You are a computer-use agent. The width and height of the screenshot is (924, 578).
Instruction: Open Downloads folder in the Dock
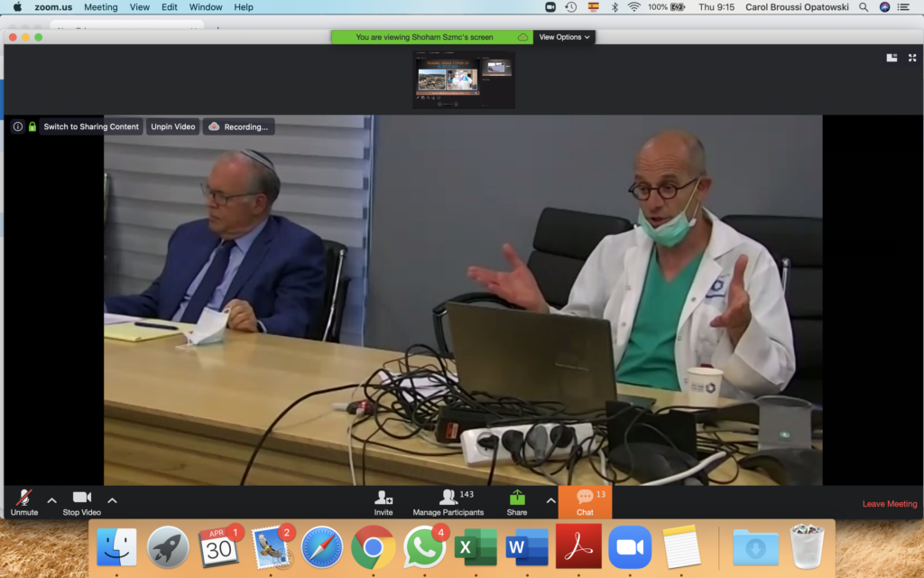(755, 547)
